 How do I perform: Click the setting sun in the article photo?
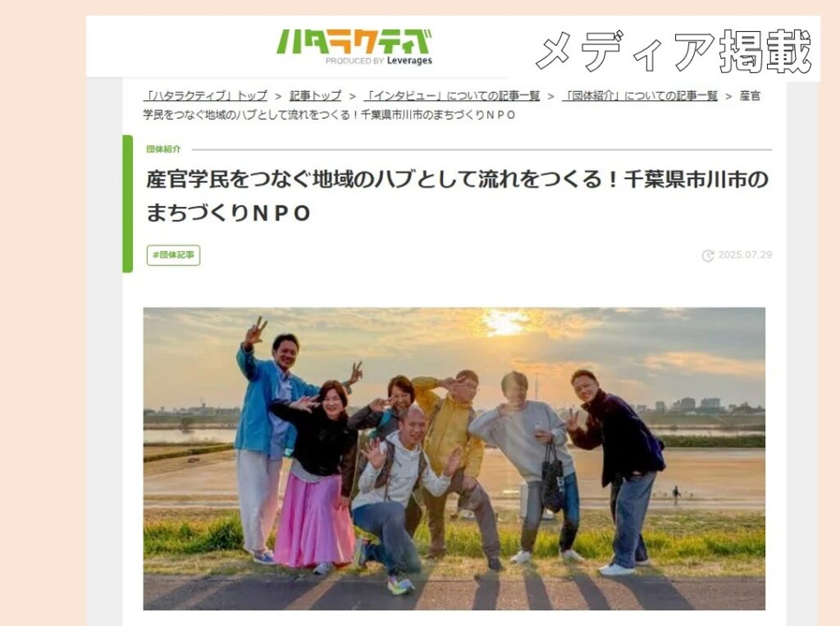point(504,321)
